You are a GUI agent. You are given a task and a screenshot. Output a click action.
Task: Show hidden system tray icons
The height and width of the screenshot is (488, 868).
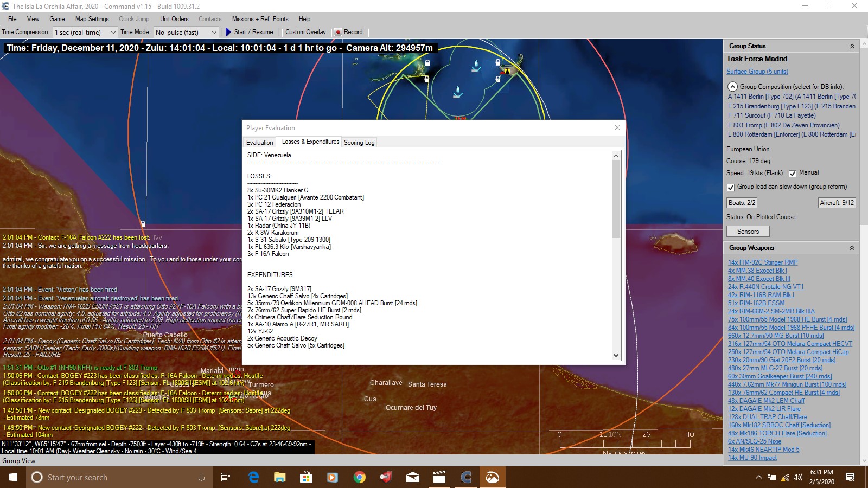point(758,477)
